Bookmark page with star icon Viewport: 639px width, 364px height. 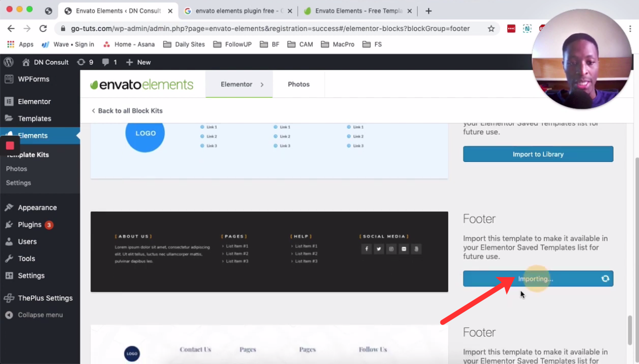[491, 28]
